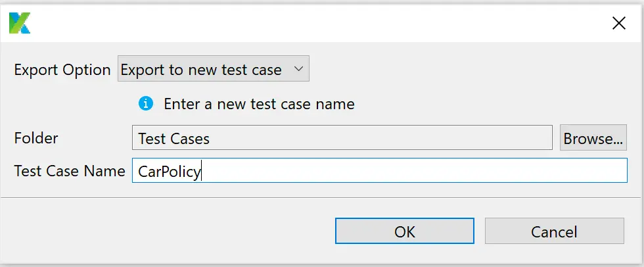Click the 'Enter a new test case name' message
644x267 pixels.
click(x=259, y=104)
